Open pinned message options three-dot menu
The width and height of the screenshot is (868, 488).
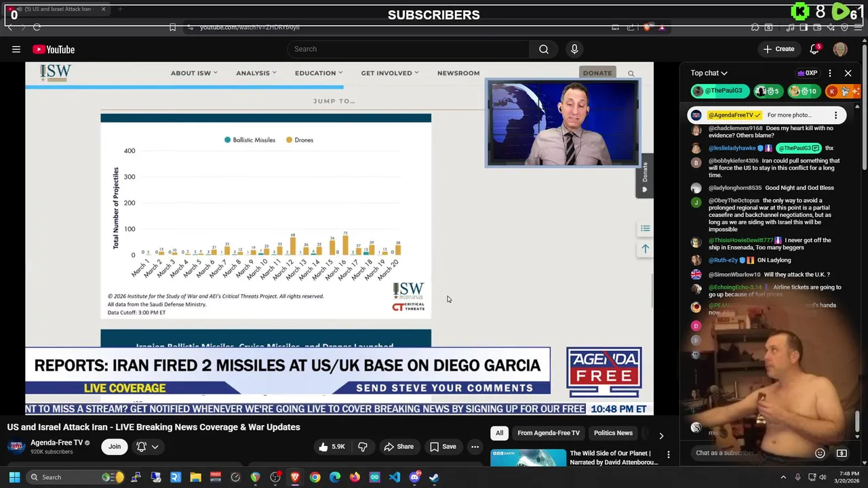click(x=835, y=115)
